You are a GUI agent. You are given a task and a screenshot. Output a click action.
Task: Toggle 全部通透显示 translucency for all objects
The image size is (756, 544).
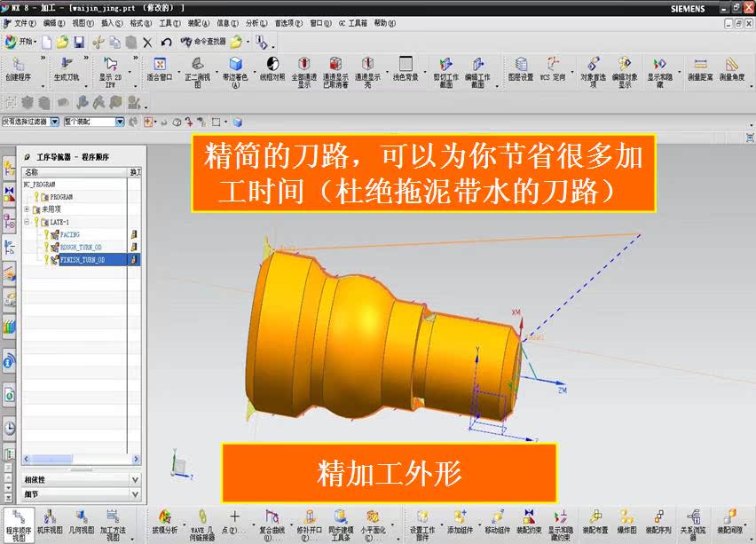tap(303, 69)
